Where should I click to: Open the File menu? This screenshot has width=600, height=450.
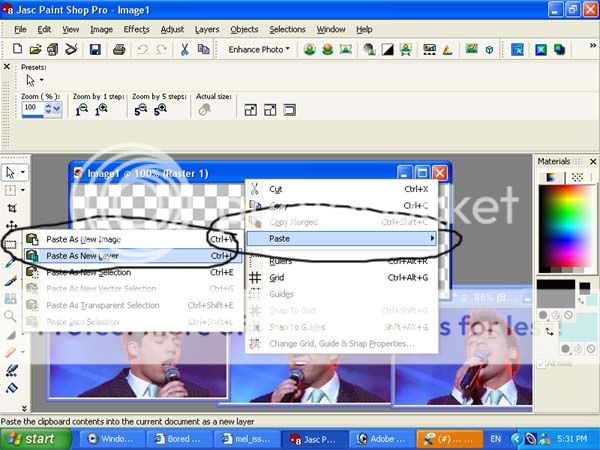(20, 29)
